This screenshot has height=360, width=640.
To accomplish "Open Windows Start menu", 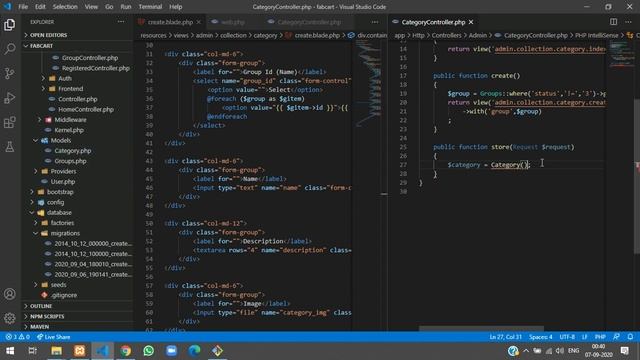I will pos(10,351).
